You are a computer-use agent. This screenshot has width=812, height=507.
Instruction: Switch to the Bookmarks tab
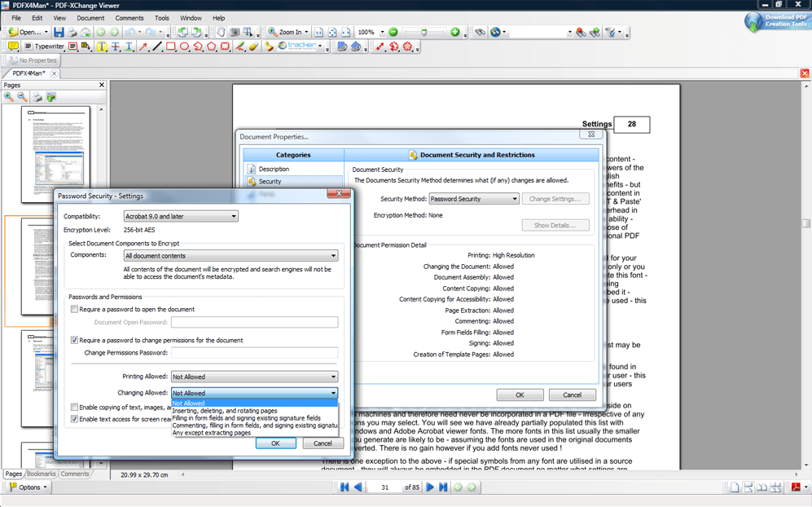42,474
